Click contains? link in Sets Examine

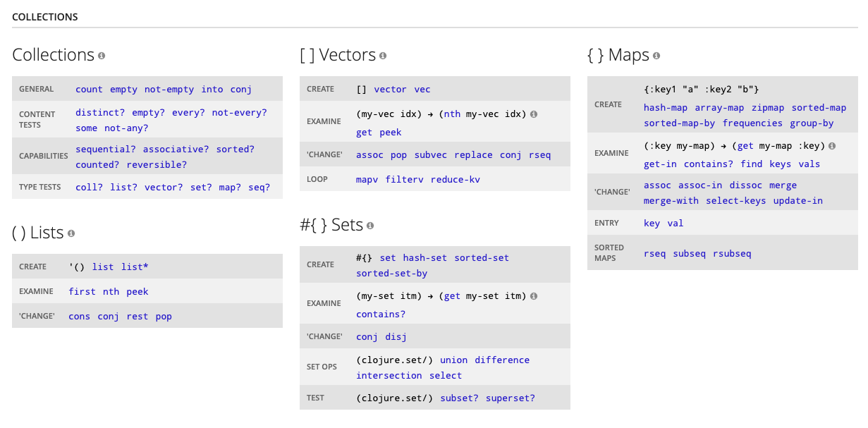point(381,314)
